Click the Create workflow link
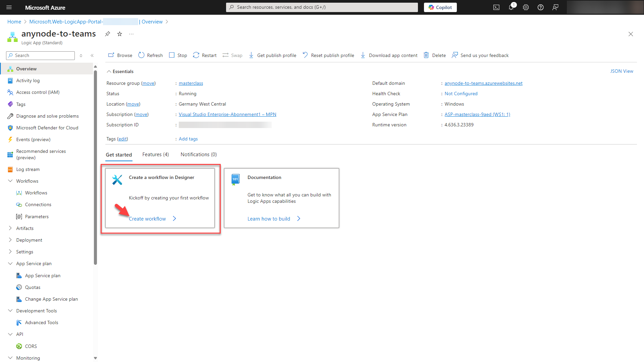Screen dimensions: 644x362 [x=147, y=219]
